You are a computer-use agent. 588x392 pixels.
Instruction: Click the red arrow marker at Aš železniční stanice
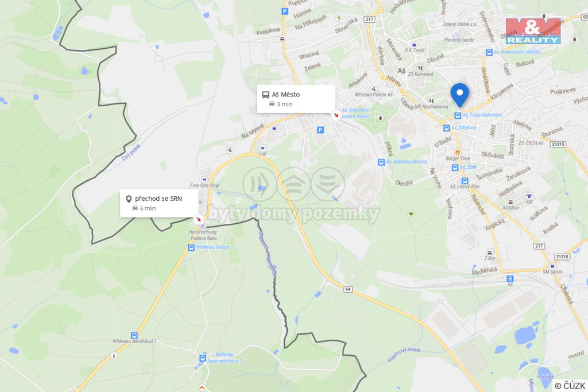[336, 115]
